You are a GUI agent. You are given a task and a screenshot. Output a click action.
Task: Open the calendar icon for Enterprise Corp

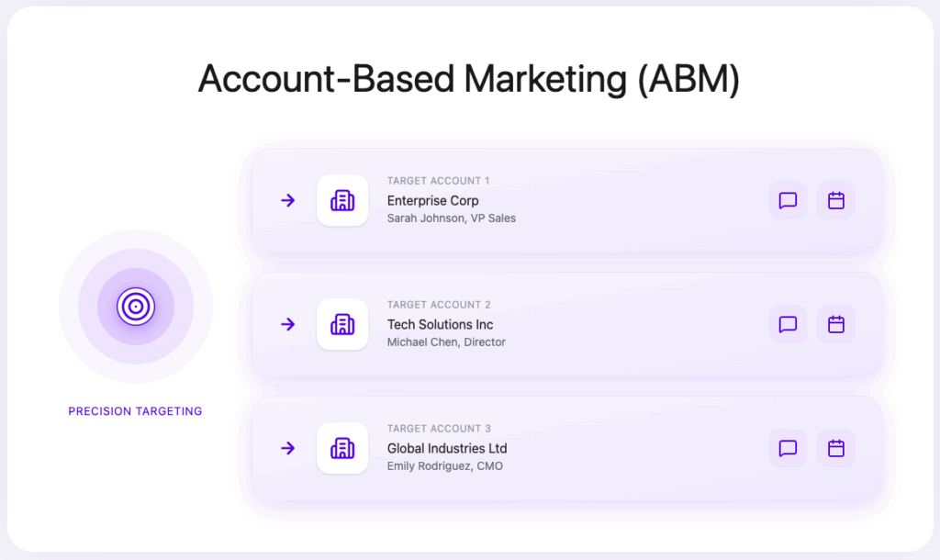(x=836, y=200)
